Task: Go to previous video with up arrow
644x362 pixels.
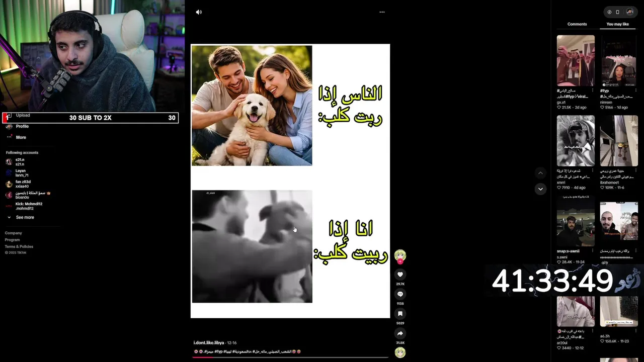Action: 540,173
